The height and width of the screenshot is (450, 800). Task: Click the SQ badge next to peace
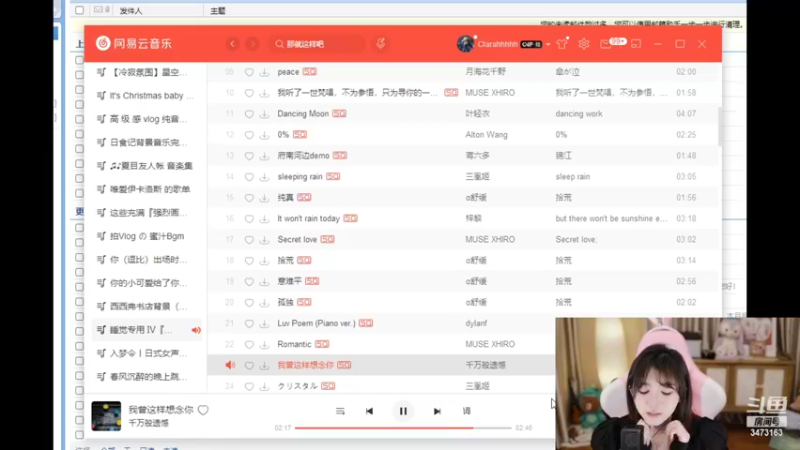pyautogui.click(x=310, y=72)
